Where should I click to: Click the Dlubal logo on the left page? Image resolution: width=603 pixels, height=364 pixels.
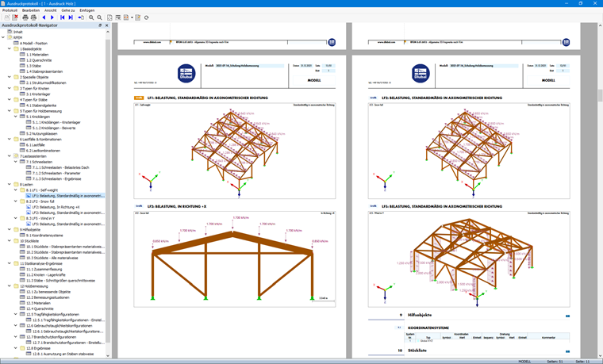[186, 74]
